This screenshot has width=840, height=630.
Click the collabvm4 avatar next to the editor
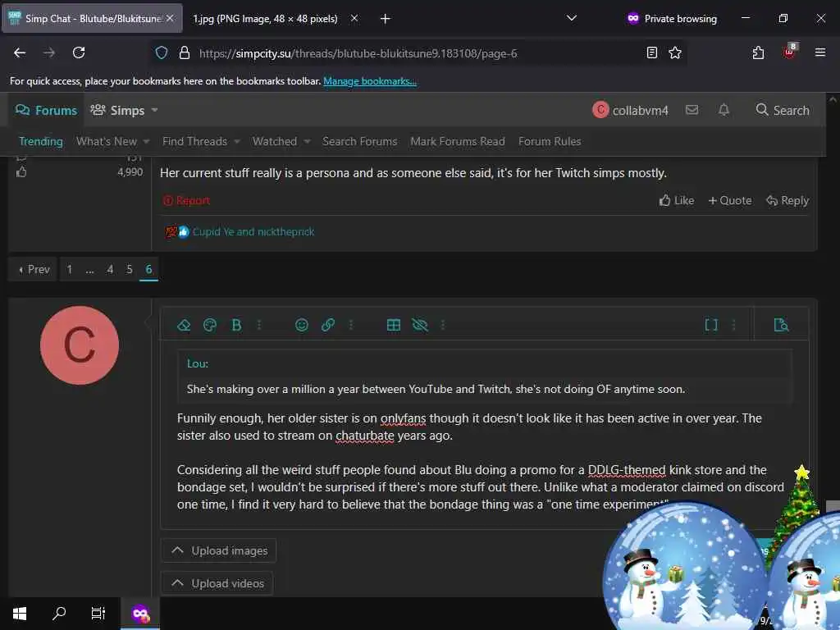pyautogui.click(x=80, y=345)
